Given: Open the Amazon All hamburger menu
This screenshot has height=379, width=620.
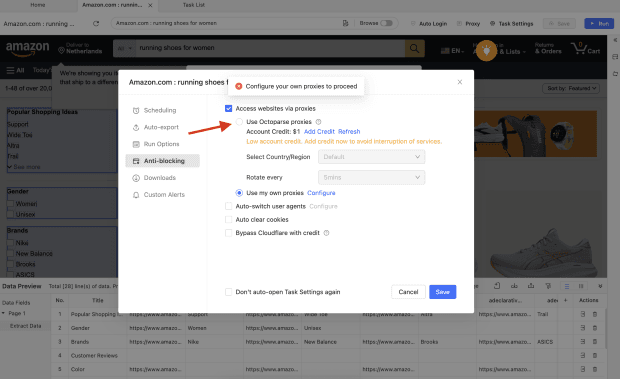Looking at the screenshot, I should pyautogui.click(x=15, y=70).
